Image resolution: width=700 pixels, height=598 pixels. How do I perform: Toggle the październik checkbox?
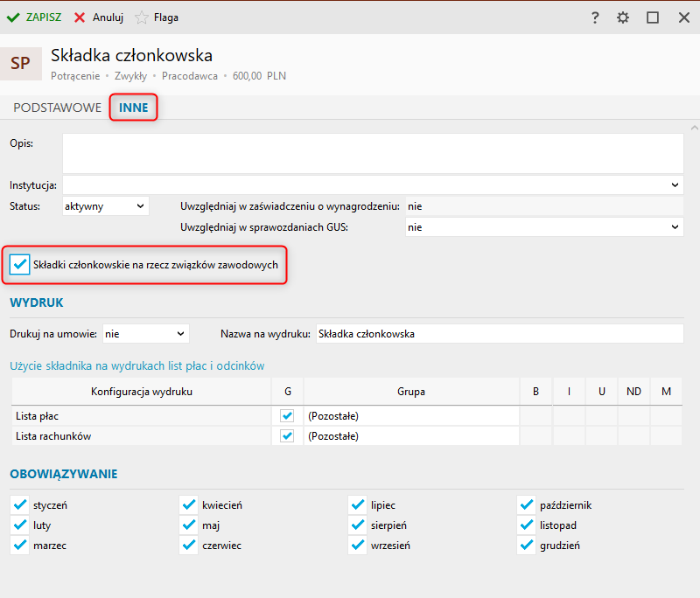coord(527,504)
